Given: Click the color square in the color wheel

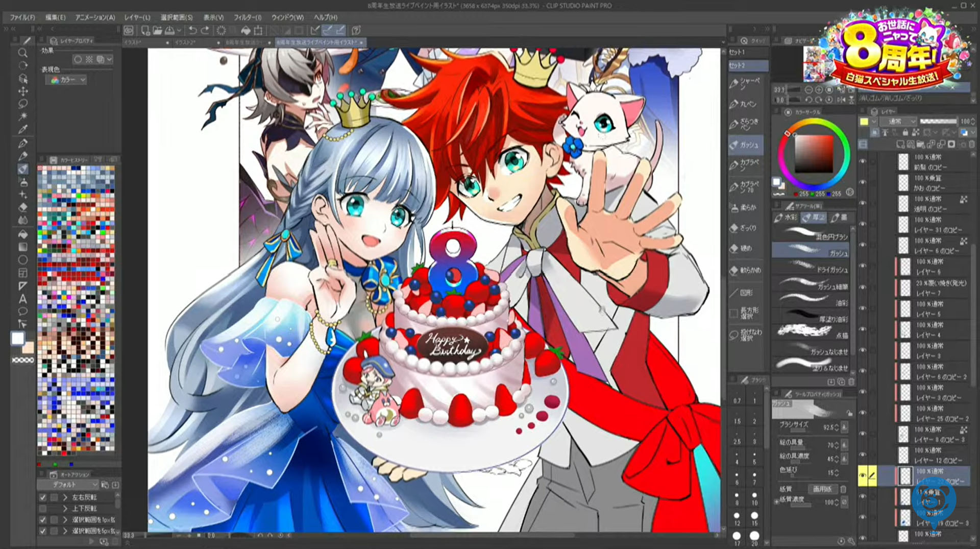Looking at the screenshot, I should [814, 154].
